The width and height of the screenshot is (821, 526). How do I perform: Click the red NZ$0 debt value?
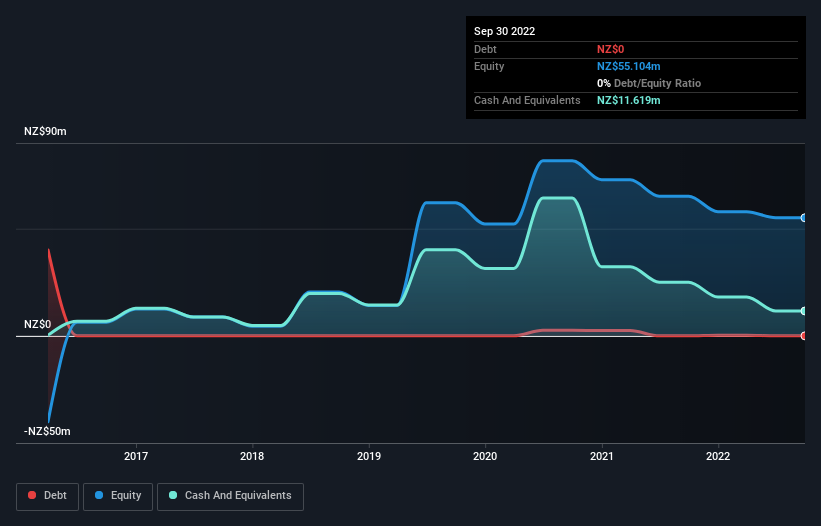pos(611,49)
